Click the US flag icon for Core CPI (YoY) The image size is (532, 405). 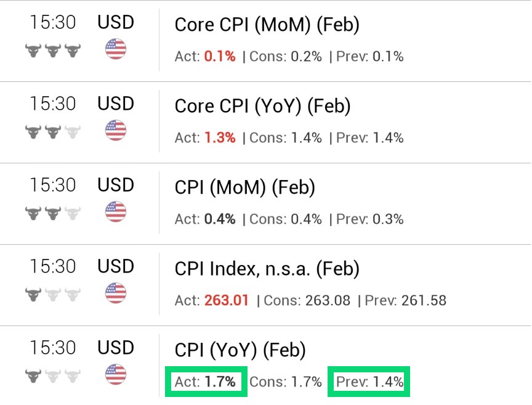(x=116, y=130)
